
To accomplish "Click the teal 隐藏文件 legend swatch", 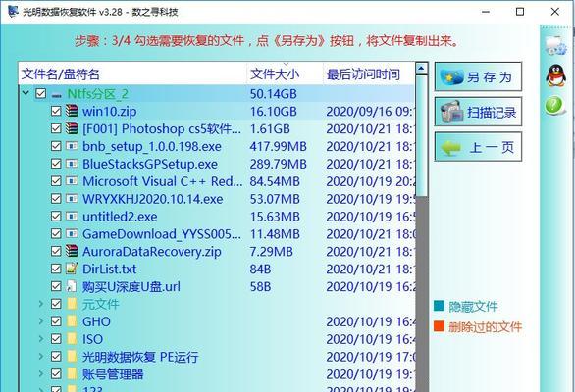I will [439, 306].
